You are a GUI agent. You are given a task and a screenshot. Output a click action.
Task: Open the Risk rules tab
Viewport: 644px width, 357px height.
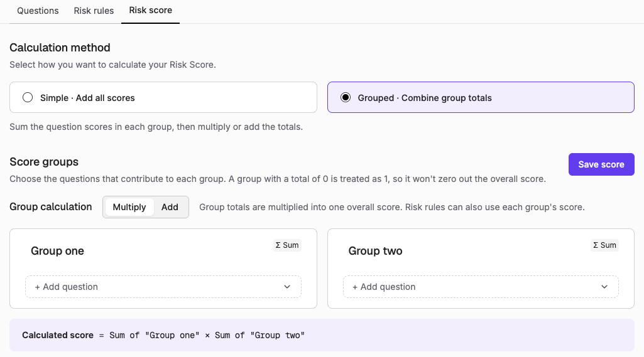click(x=94, y=11)
